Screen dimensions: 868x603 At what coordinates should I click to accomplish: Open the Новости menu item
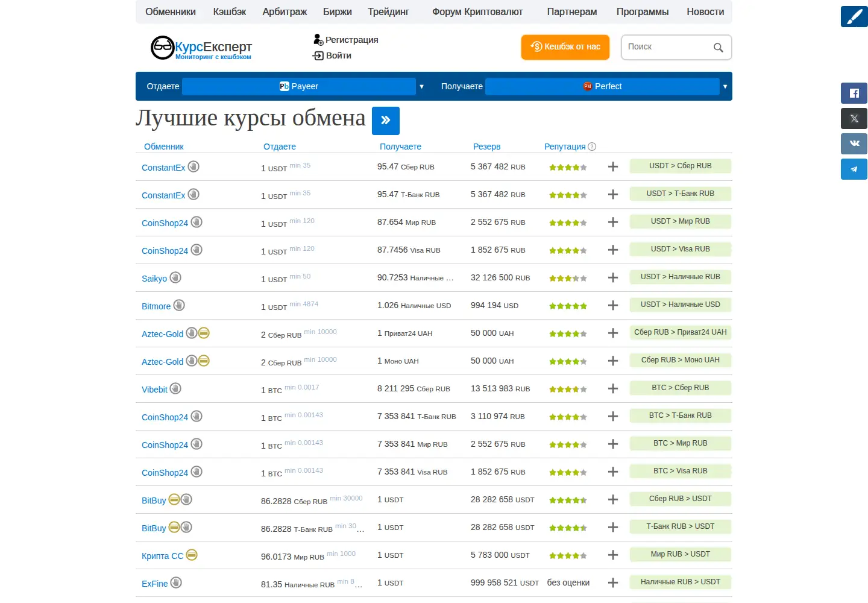705,12
